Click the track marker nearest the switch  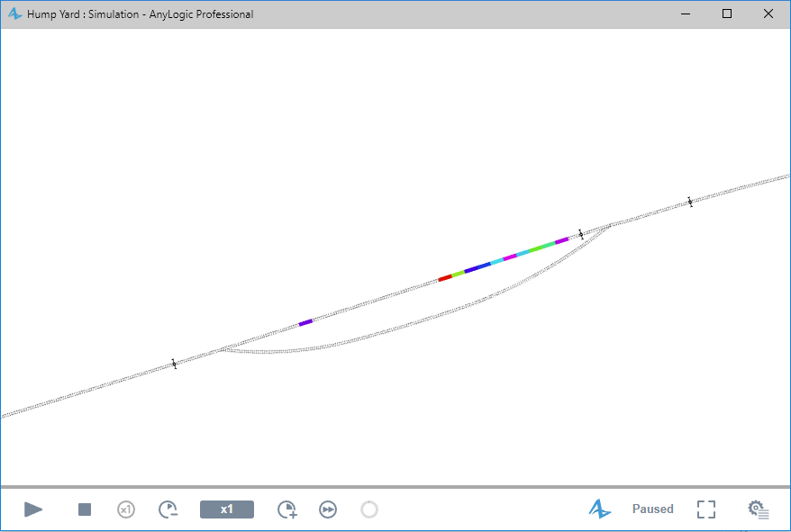[581, 234]
